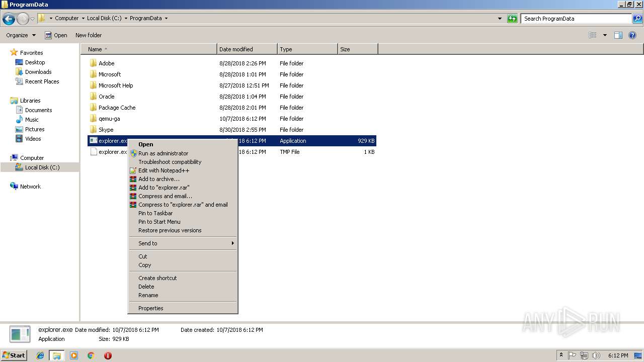This screenshot has width=644, height=362.
Task: Choose Rename from context menu
Action: coord(183,295)
